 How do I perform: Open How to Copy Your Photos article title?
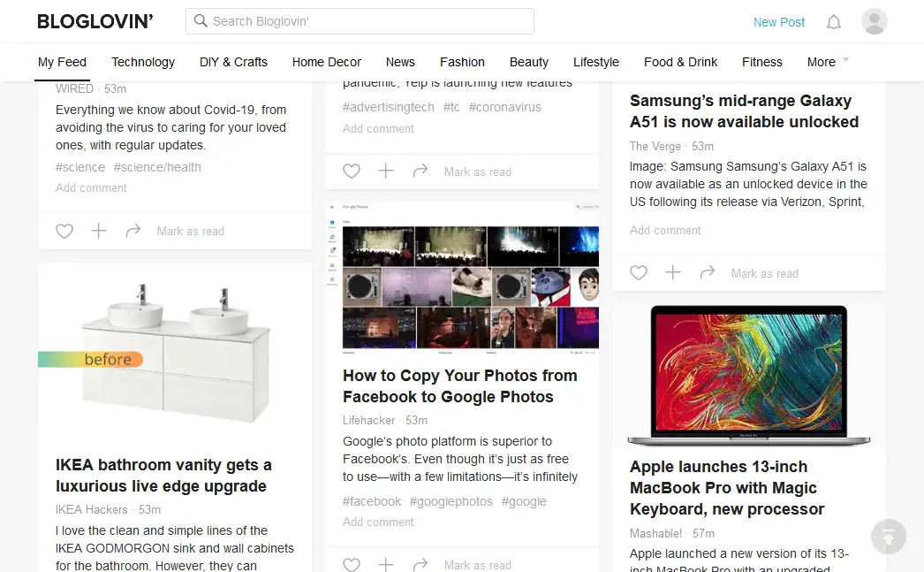(x=459, y=385)
